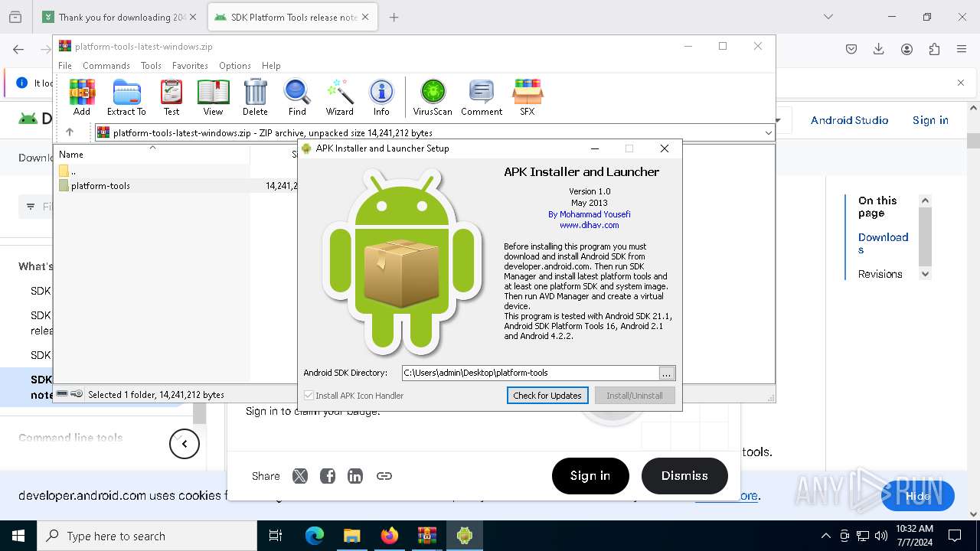This screenshot has height=551, width=980.
Task: Jump to Downloads section on page
Action: 883,243
